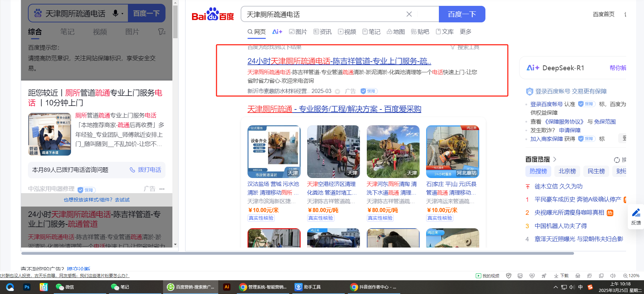Image resolution: width=644 pixels, height=294 pixels.
Task: Expand the voice input dropdown arrow in mobile search bar
Action: click(x=122, y=14)
